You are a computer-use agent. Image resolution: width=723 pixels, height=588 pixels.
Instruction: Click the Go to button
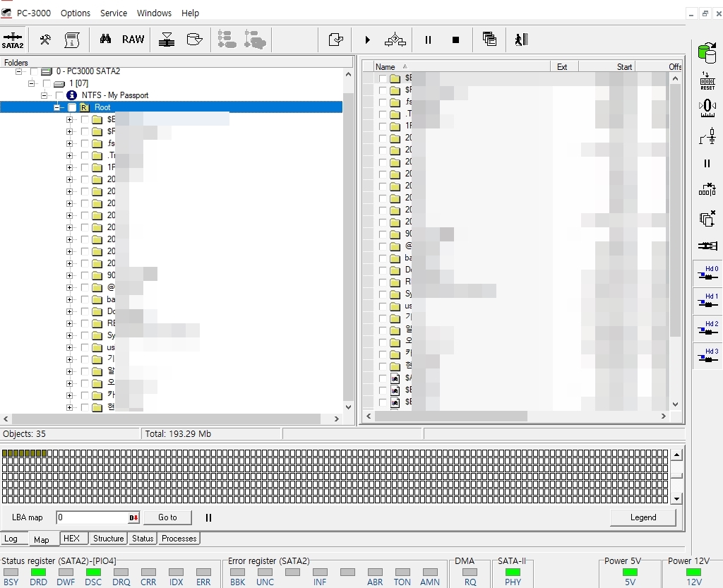point(167,517)
